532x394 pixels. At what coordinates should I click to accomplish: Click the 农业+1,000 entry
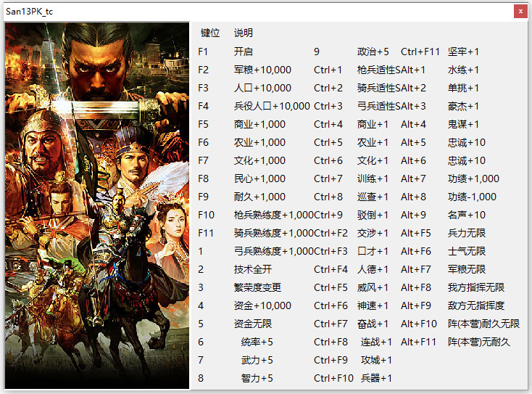pyautogui.click(x=259, y=143)
